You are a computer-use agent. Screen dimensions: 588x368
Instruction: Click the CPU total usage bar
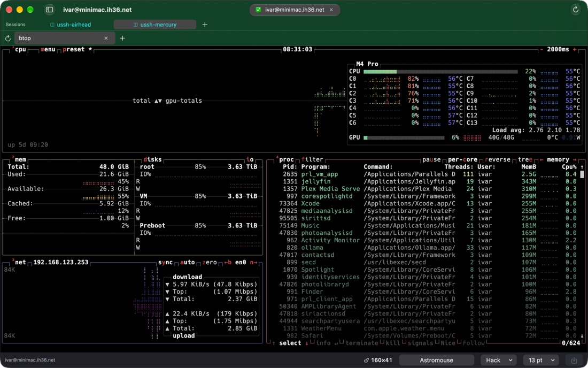pos(440,72)
